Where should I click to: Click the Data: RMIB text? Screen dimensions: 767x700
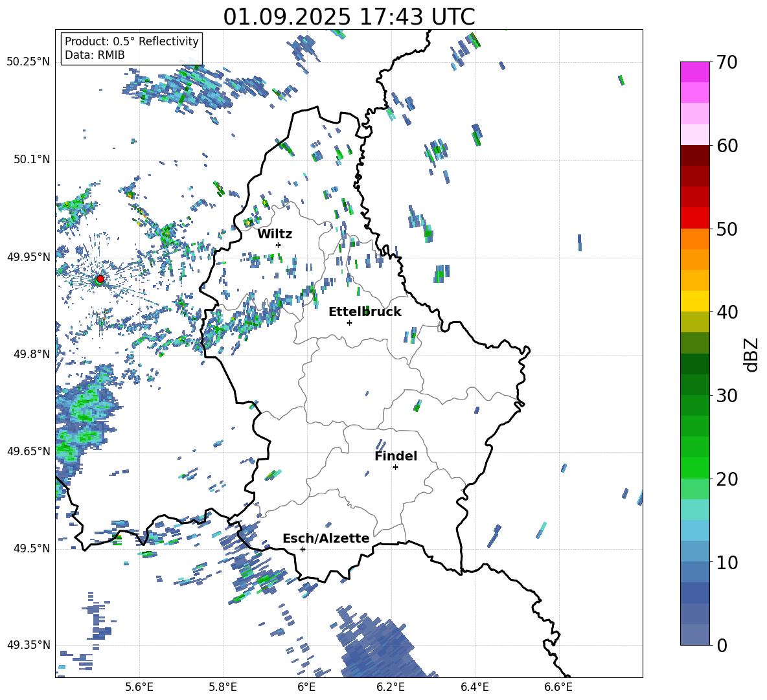pyautogui.click(x=95, y=55)
